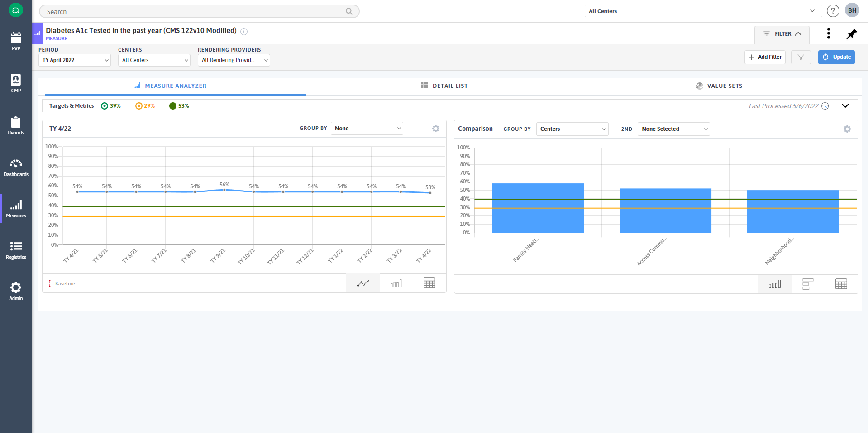The width and height of the screenshot is (868, 435).
Task: Click the Add Filter button
Action: tap(765, 57)
